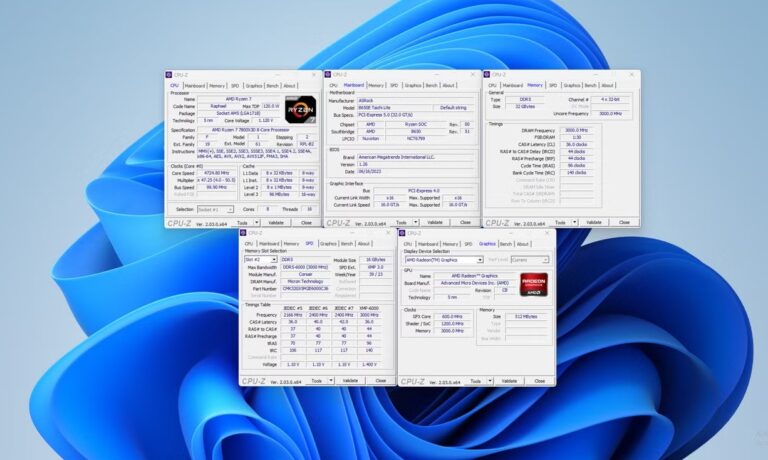Expand Tools arrow in Mainboard window

click(x=415, y=222)
